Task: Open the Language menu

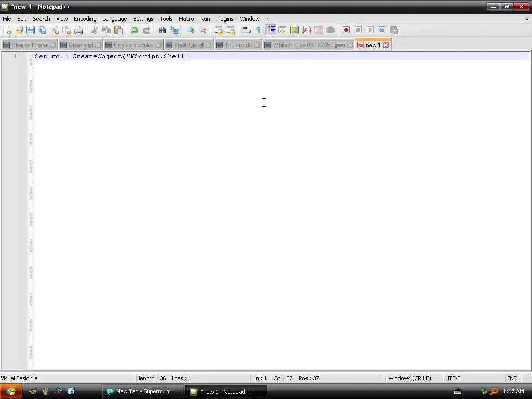Action: (x=115, y=19)
